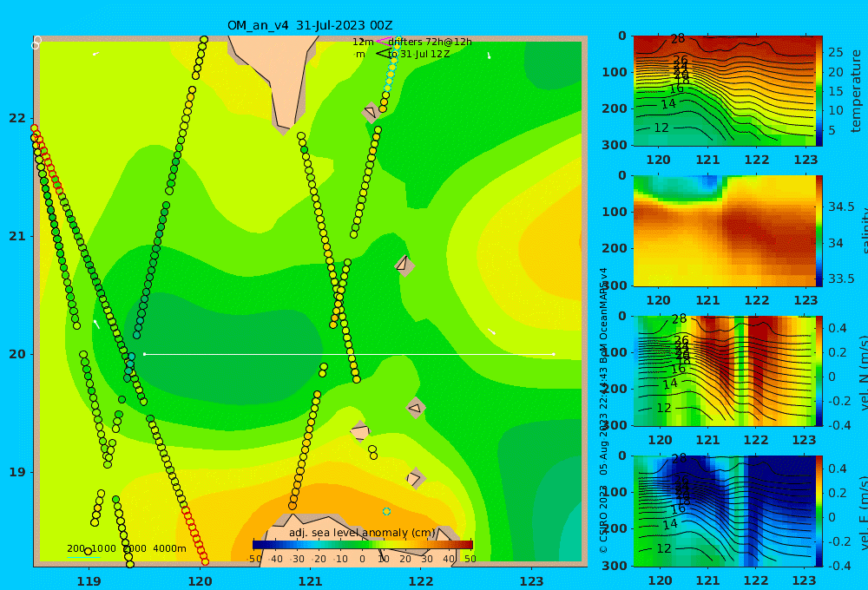
Task: Click the white circle at map's top-left corner
Action: click(36, 42)
